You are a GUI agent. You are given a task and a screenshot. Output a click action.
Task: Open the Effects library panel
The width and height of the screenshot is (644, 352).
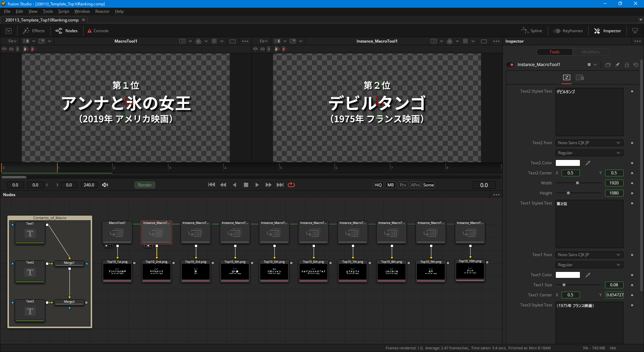click(x=34, y=31)
